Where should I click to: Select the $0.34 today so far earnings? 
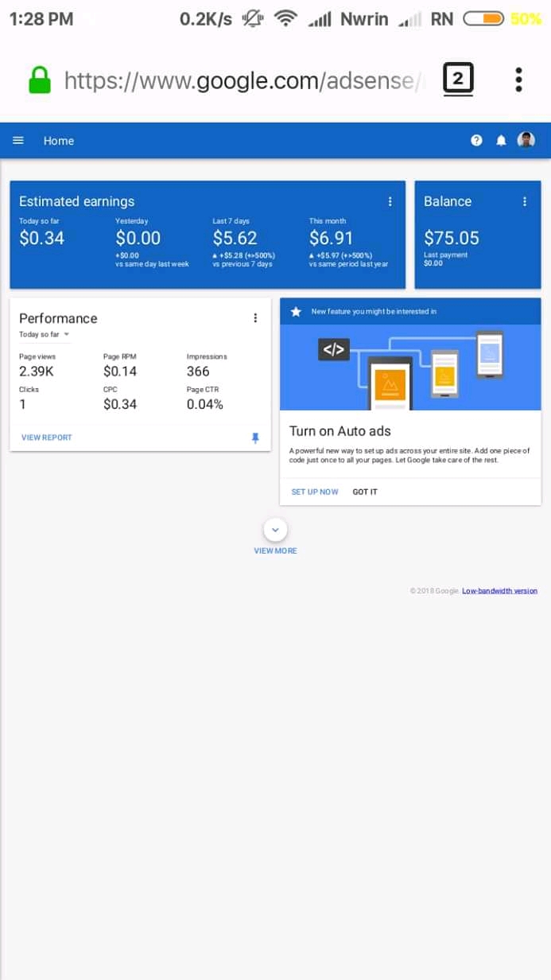coord(42,238)
